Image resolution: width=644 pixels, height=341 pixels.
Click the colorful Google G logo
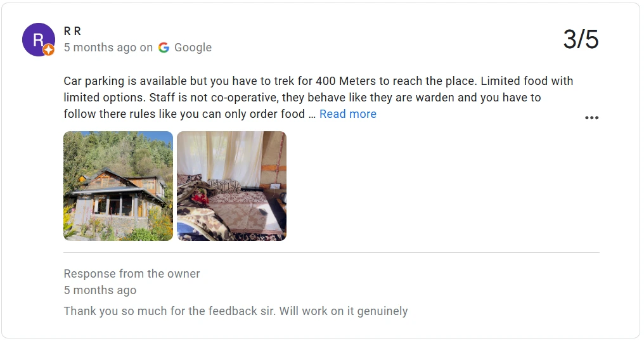164,48
